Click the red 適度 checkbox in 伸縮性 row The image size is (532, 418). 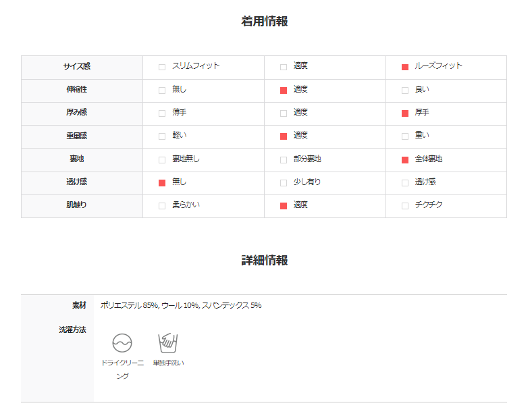[x=284, y=90]
